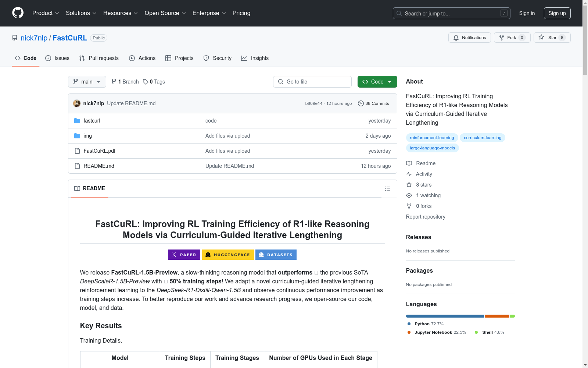The image size is (588, 368).
Task: Open the large-language-models topic tag
Action: click(432, 148)
